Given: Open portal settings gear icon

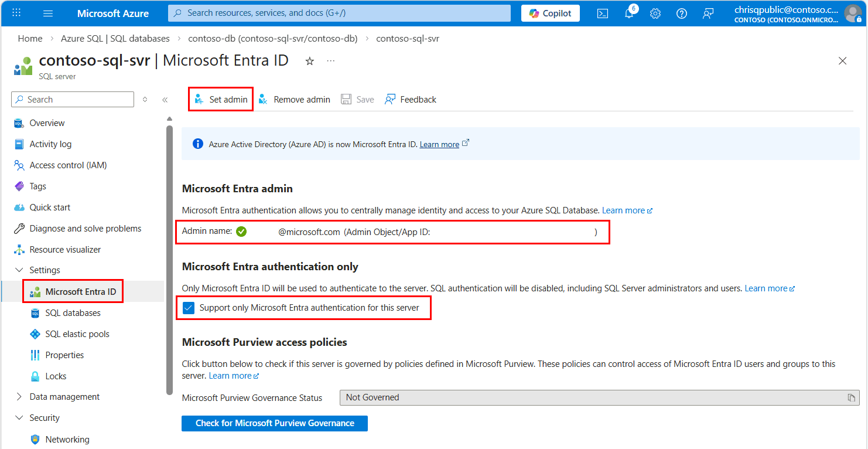Looking at the screenshot, I should point(655,13).
